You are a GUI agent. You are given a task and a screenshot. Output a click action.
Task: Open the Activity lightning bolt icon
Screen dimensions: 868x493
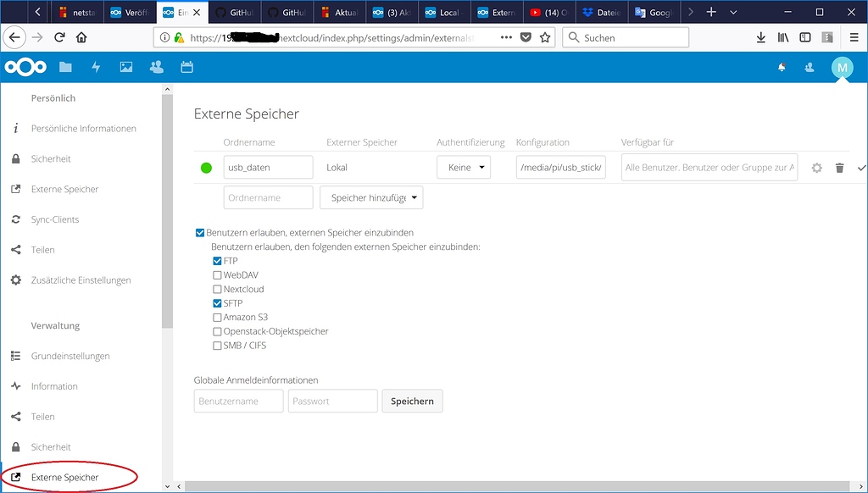pyautogui.click(x=96, y=67)
